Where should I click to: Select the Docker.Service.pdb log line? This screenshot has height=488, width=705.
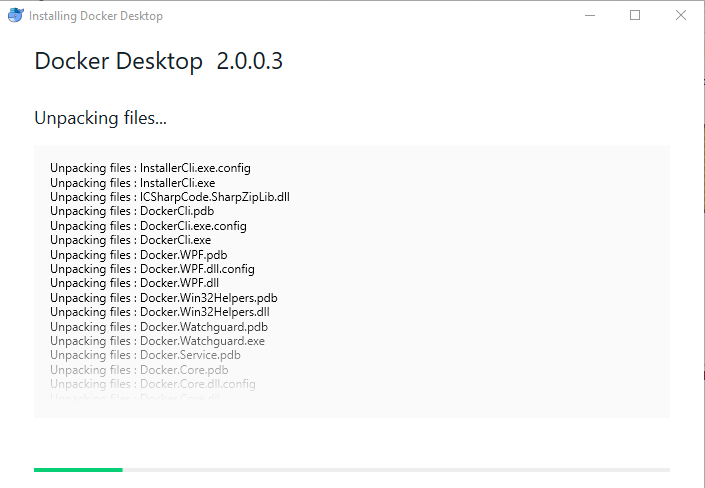pyautogui.click(x=145, y=355)
